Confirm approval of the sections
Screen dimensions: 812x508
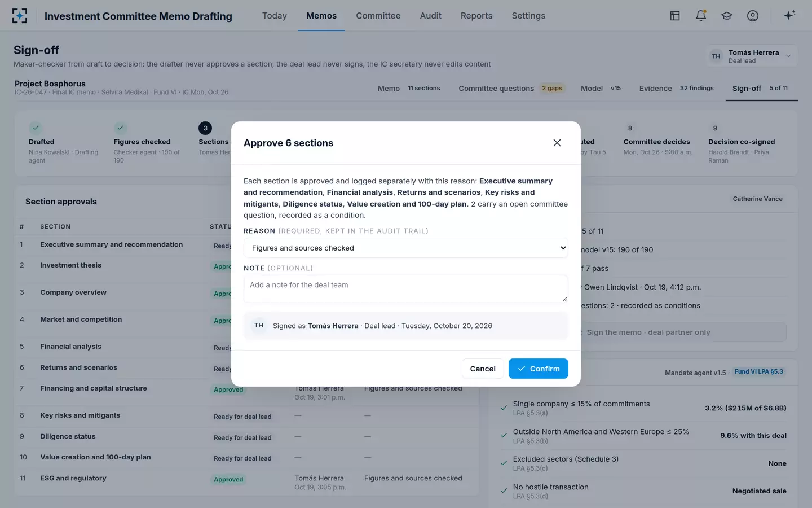(539, 369)
